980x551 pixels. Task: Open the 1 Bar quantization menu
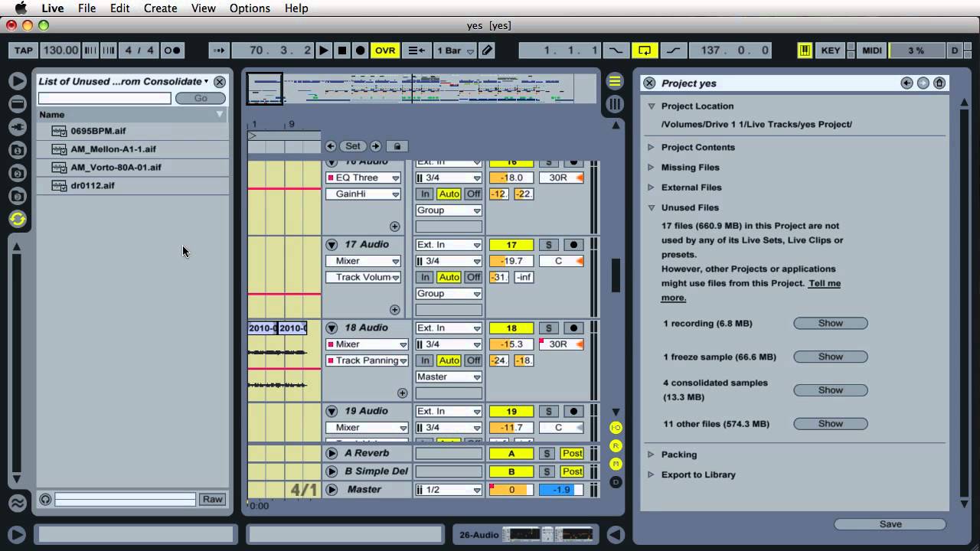click(455, 51)
